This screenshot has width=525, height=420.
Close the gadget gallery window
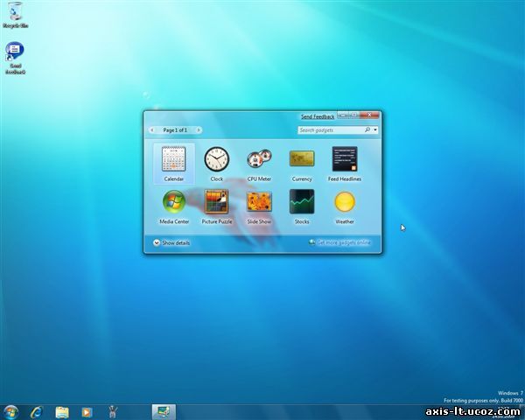tap(369, 115)
